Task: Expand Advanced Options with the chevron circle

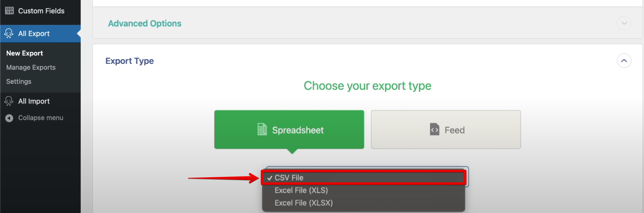Action: 624,23
